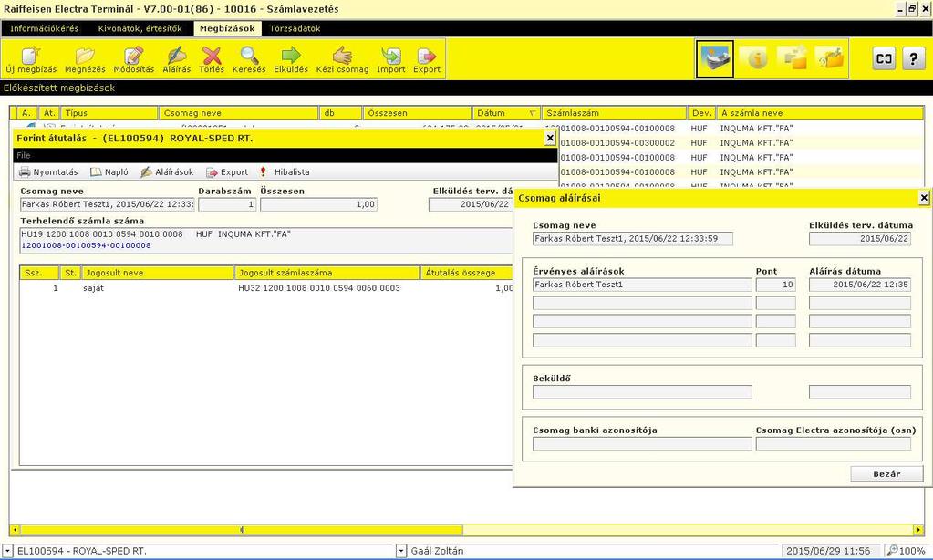
Task: Open the Megnézés view icon
Action: [85, 59]
